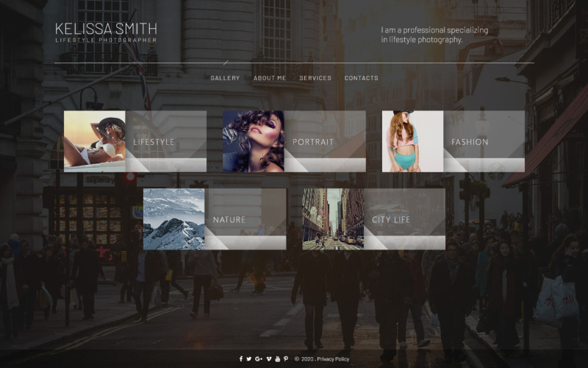Viewport: 588px width, 368px height.
Task: Open the City Life street thumbnail
Action: click(333, 219)
